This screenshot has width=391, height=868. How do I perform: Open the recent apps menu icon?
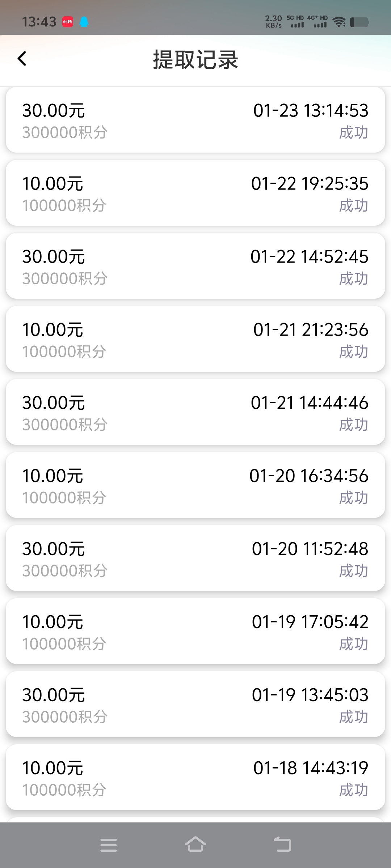click(x=109, y=845)
